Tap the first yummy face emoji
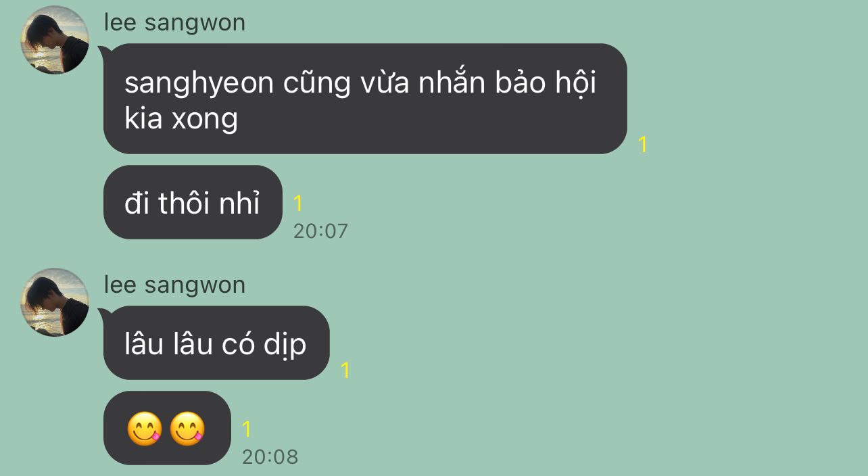The height and width of the screenshot is (476, 868). (x=145, y=429)
